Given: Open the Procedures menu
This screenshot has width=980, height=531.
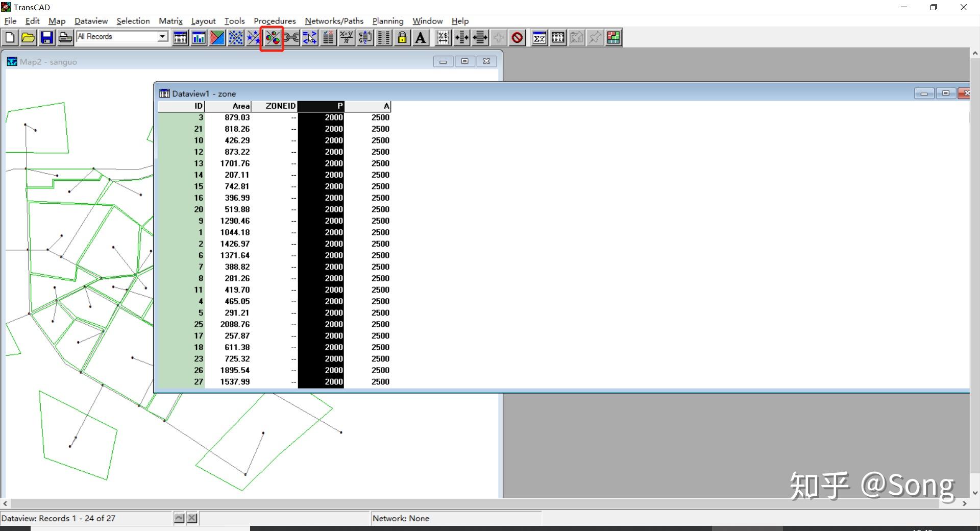Looking at the screenshot, I should click(x=275, y=21).
